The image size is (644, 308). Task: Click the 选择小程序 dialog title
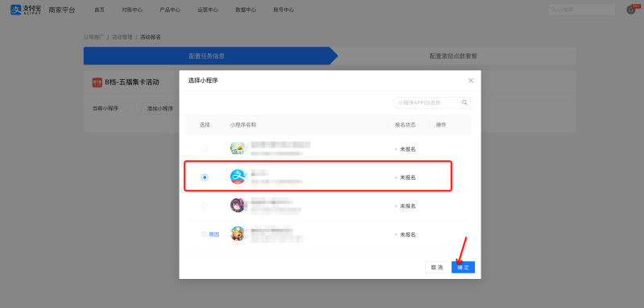coord(203,81)
